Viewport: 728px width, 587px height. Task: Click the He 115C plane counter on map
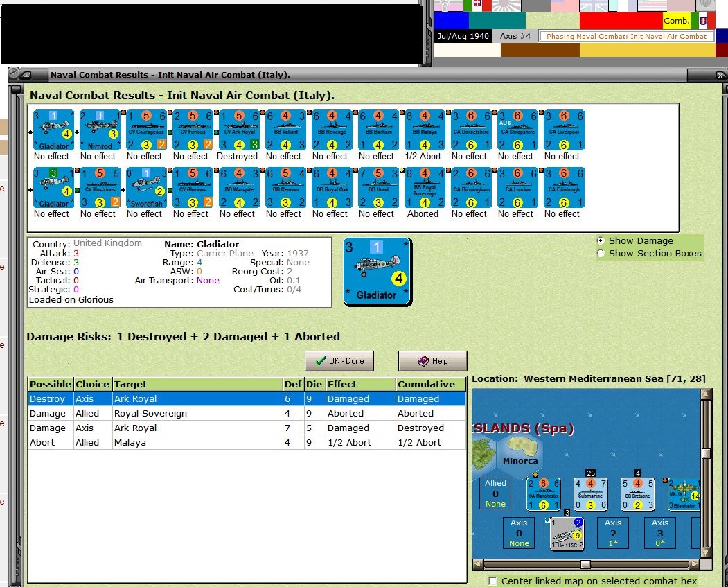coord(567,533)
